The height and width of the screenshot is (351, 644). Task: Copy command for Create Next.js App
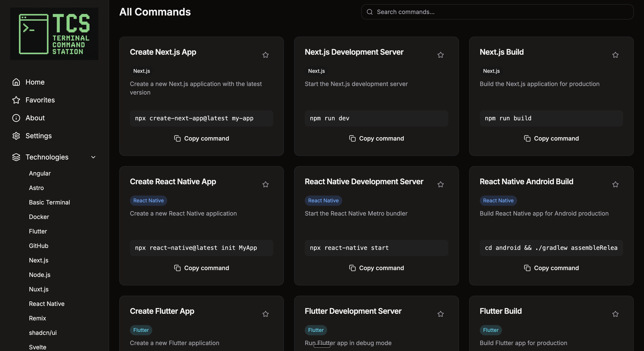point(201,138)
